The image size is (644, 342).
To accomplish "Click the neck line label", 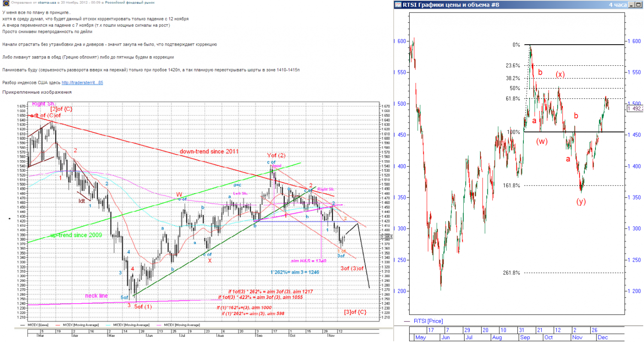I will [x=97, y=296].
